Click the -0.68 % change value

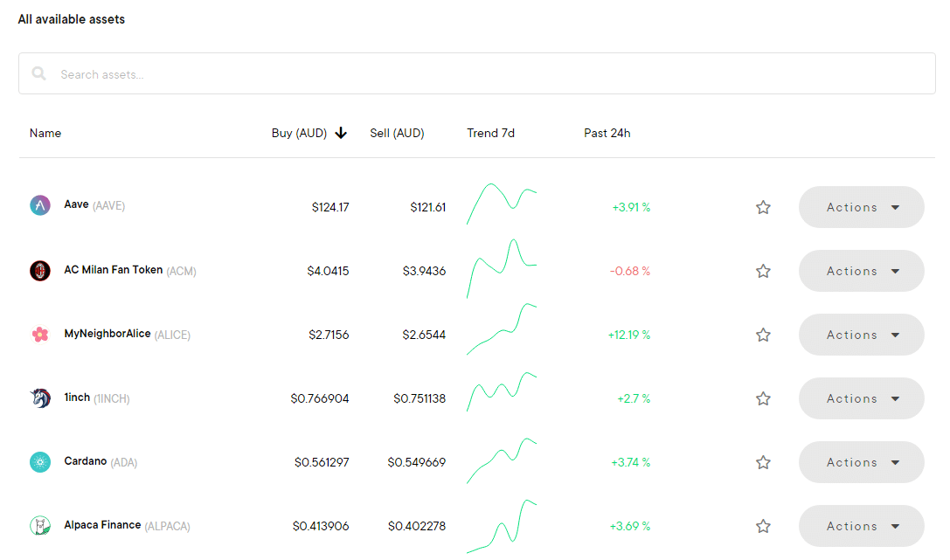pyautogui.click(x=630, y=271)
